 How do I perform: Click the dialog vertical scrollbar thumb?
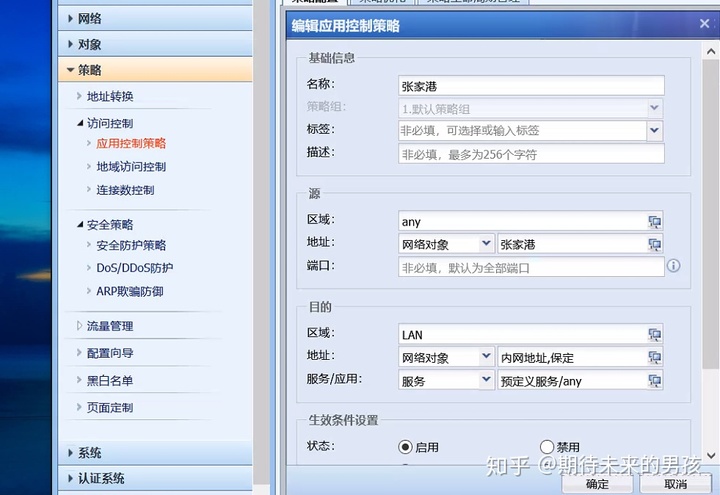710,214
